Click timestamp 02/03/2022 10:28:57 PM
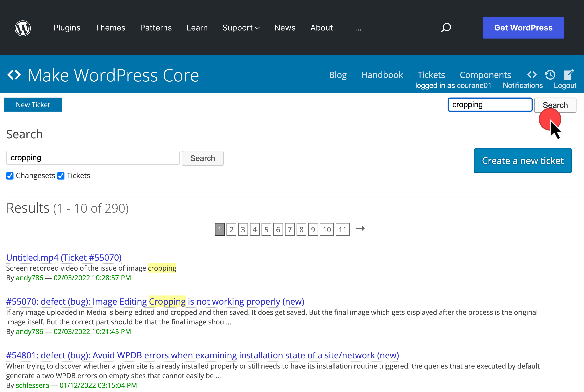The image size is (584, 392). click(x=92, y=278)
